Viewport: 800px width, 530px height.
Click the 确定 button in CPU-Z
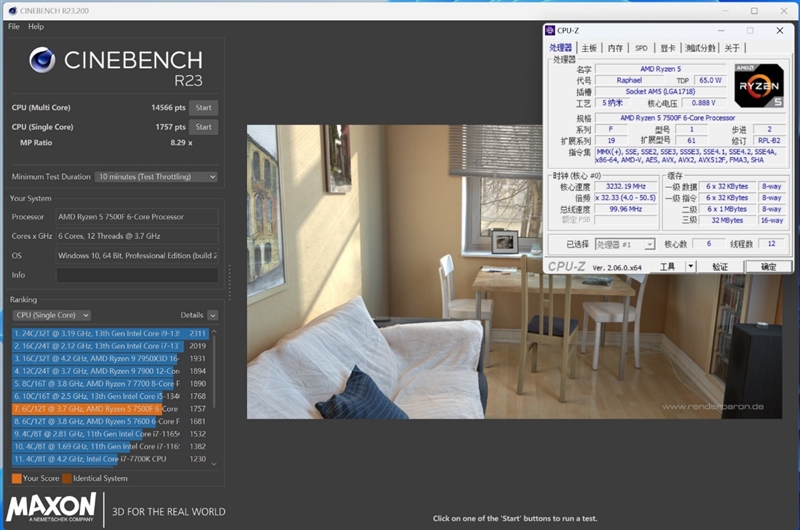pos(768,266)
